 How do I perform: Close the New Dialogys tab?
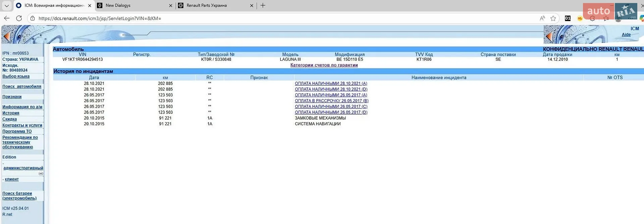[170, 5]
